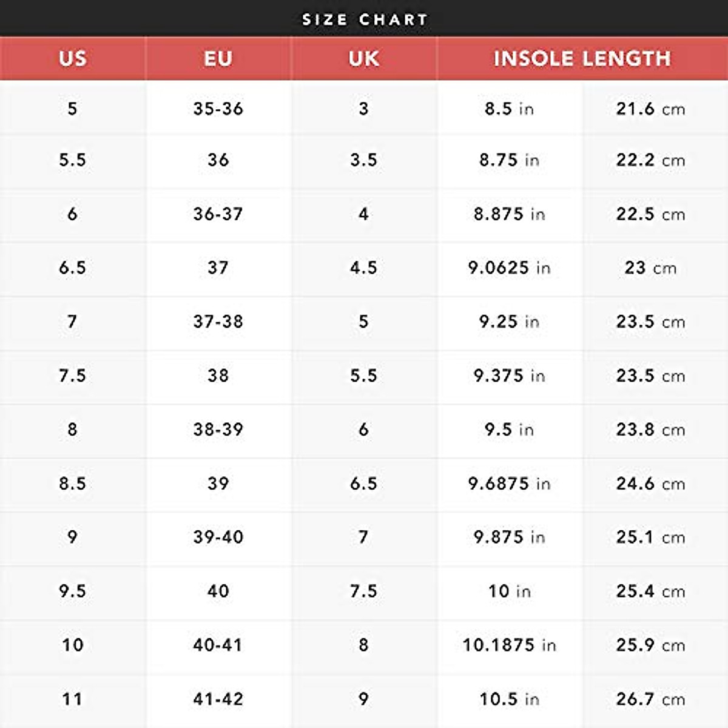Click the INSOLE LENGTH header
Screen dimensions: 728x728
pyautogui.click(x=582, y=58)
